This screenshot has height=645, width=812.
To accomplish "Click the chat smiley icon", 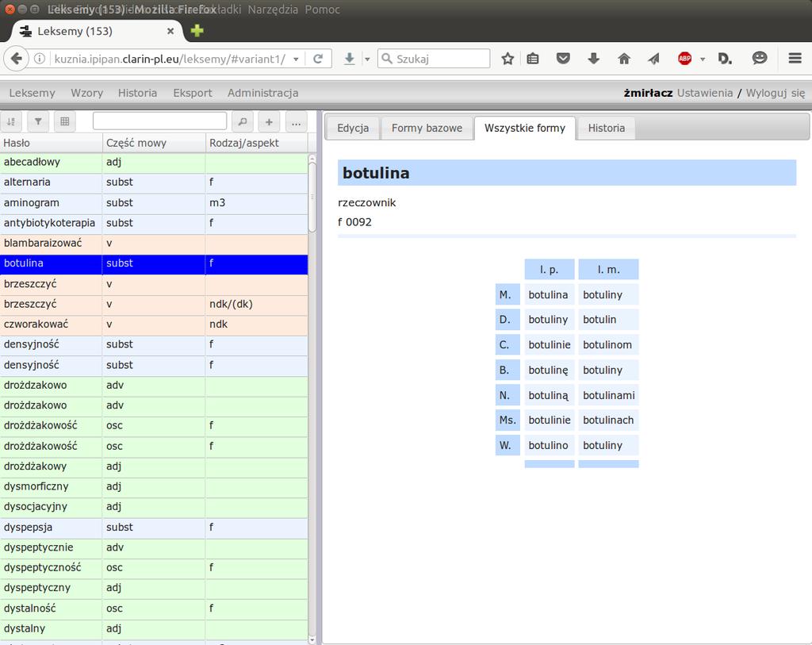I will 760,58.
